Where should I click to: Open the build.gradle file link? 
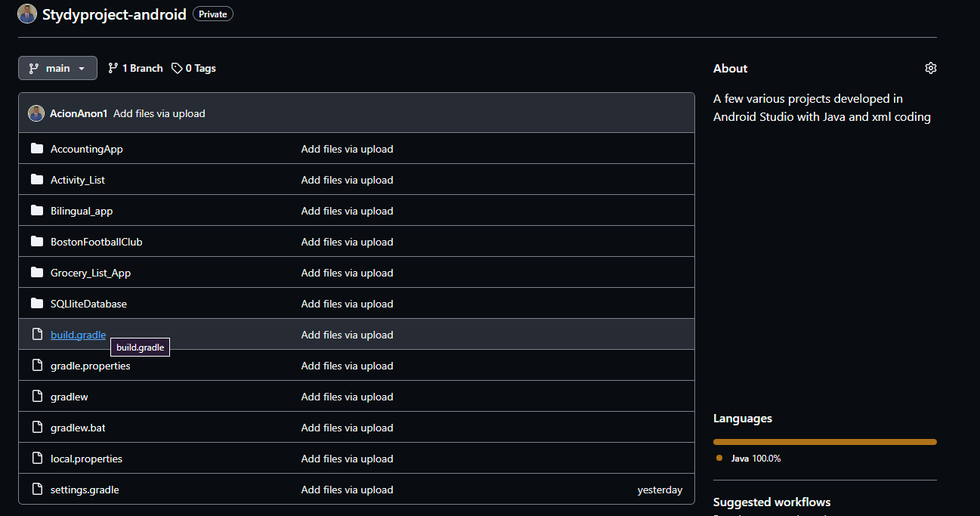point(78,335)
